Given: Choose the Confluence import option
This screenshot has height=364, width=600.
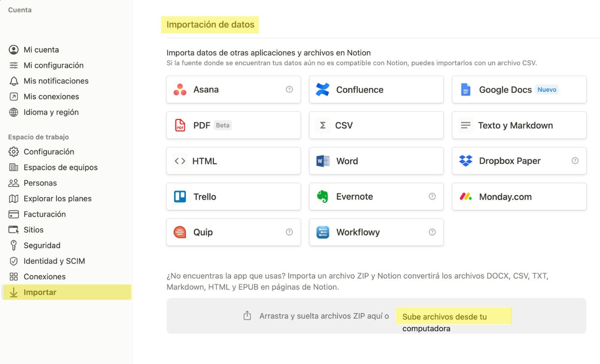Looking at the screenshot, I should (x=376, y=90).
